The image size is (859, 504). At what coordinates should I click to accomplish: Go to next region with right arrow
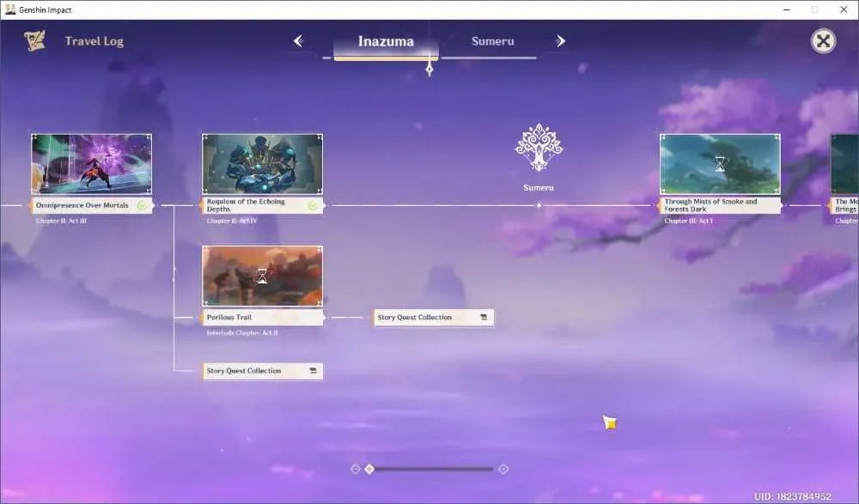coord(560,41)
